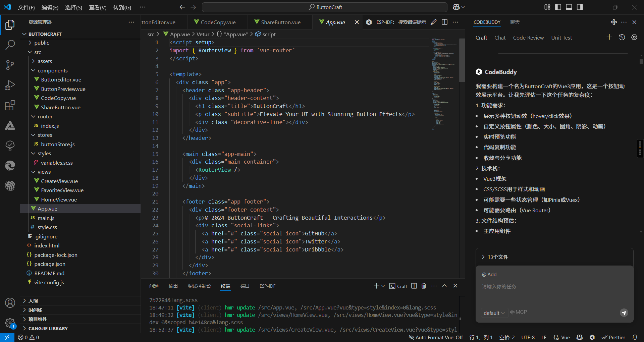This screenshot has height=342, width=644.
Task: Open the new terminal launch profile dropdown
Action: coord(383,286)
